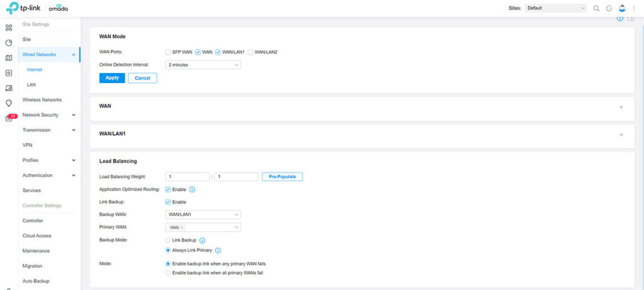Screen dimensions: 644x290
Task: Open the Statistics pie chart icon
Action: (x=9, y=43)
